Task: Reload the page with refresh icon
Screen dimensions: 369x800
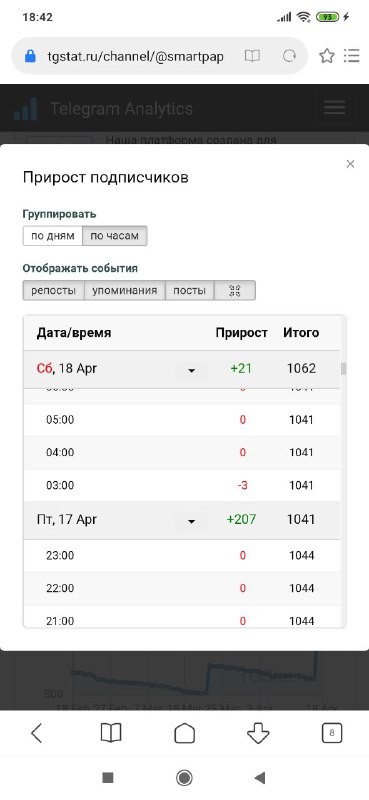Action: (289, 56)
